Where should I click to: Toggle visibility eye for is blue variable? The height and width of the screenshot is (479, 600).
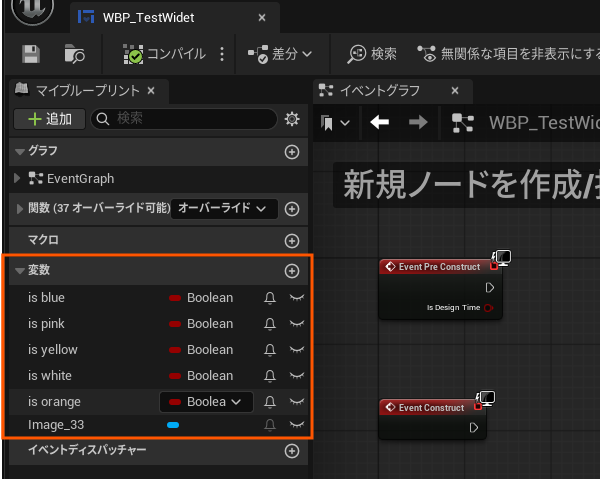pos(296,298)
